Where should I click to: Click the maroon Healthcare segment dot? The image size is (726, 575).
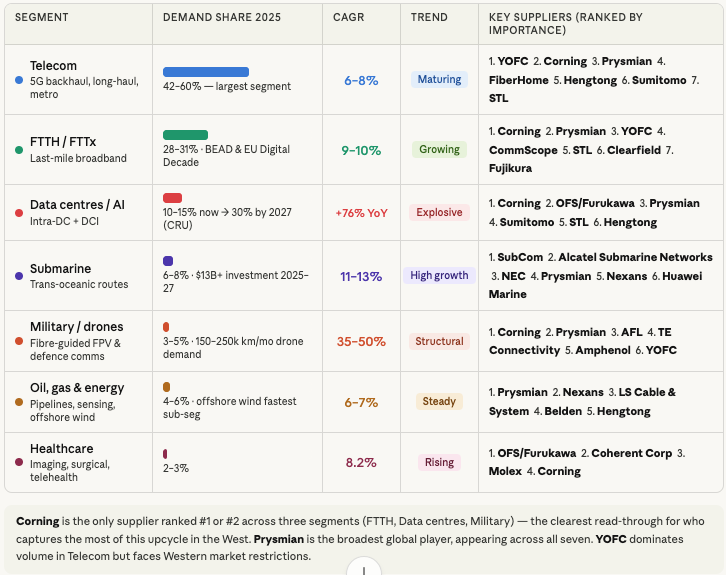click(x=19, y=462)
